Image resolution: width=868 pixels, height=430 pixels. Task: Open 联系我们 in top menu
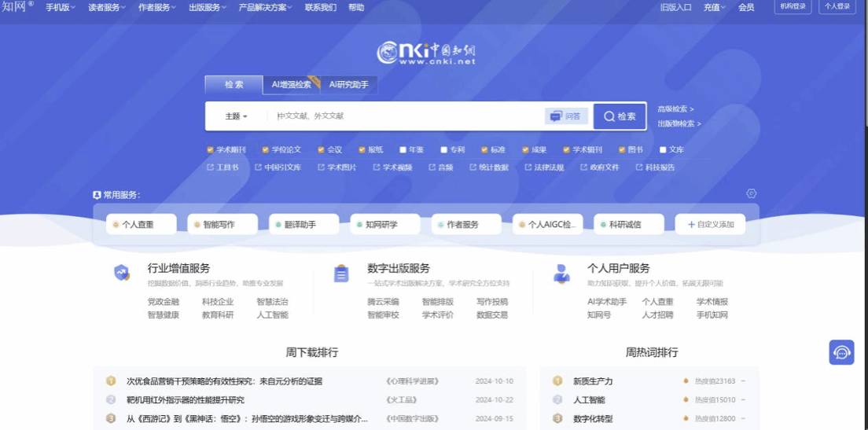coord(321,8)
